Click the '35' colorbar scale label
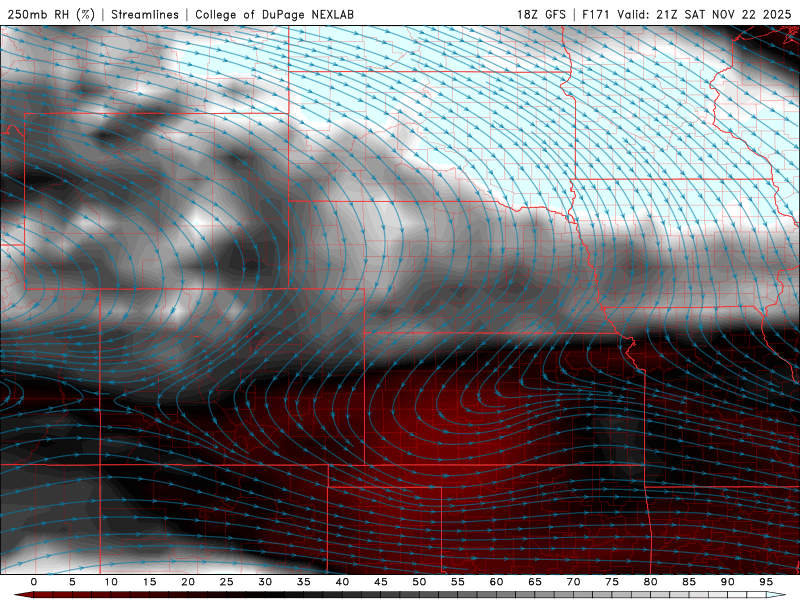Screen dimensions: 800x600 click(x=304, y=582)
